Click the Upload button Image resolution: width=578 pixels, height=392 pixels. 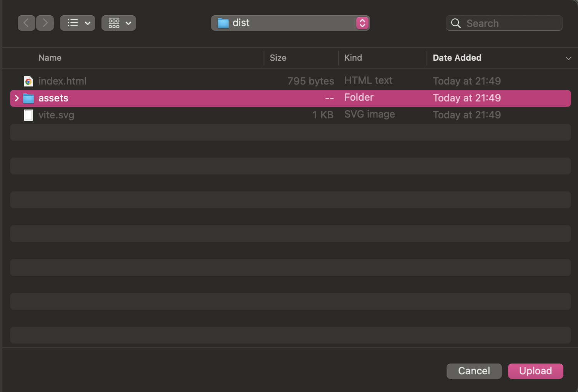535,371
